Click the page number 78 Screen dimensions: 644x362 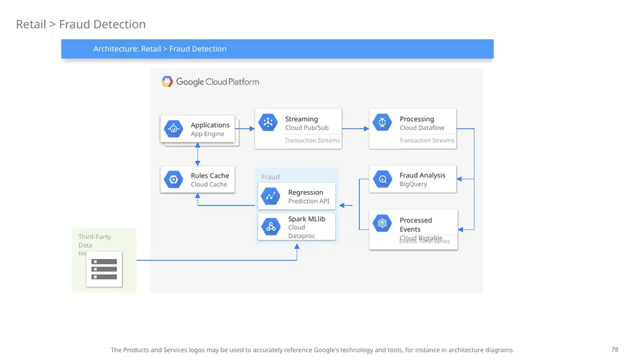coord(615,349)
